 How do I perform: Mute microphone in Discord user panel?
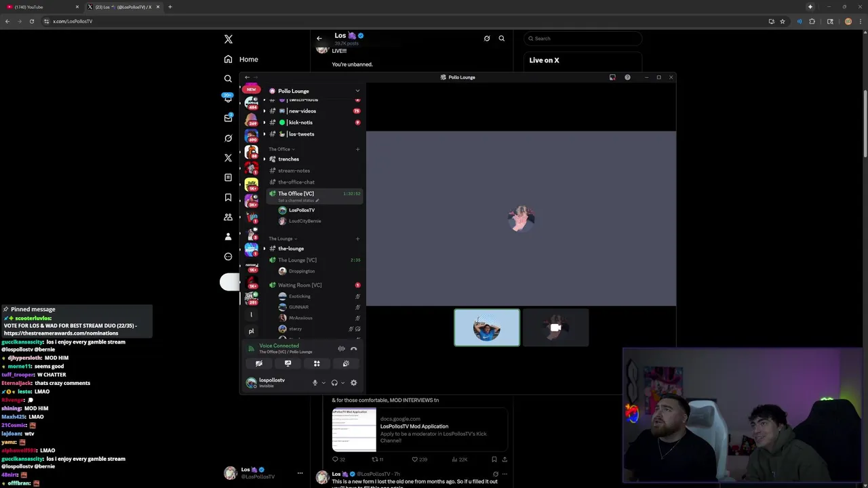tap(315, 383)
